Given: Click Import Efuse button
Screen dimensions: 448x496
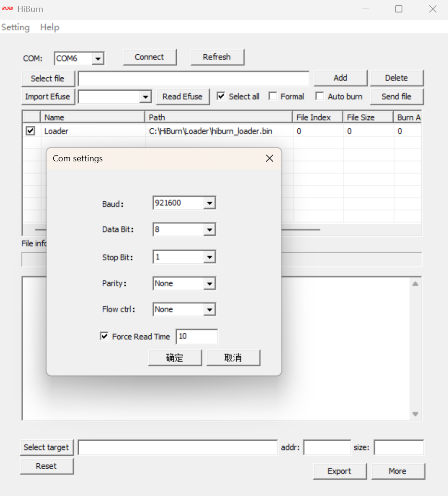Looking at the screenshot, I should (x=48, y=97).
